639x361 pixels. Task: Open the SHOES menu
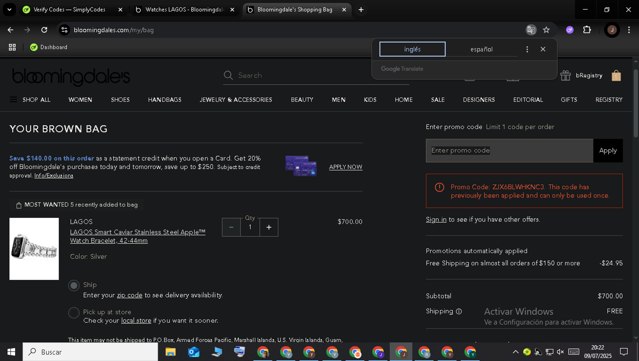[120, 99]
